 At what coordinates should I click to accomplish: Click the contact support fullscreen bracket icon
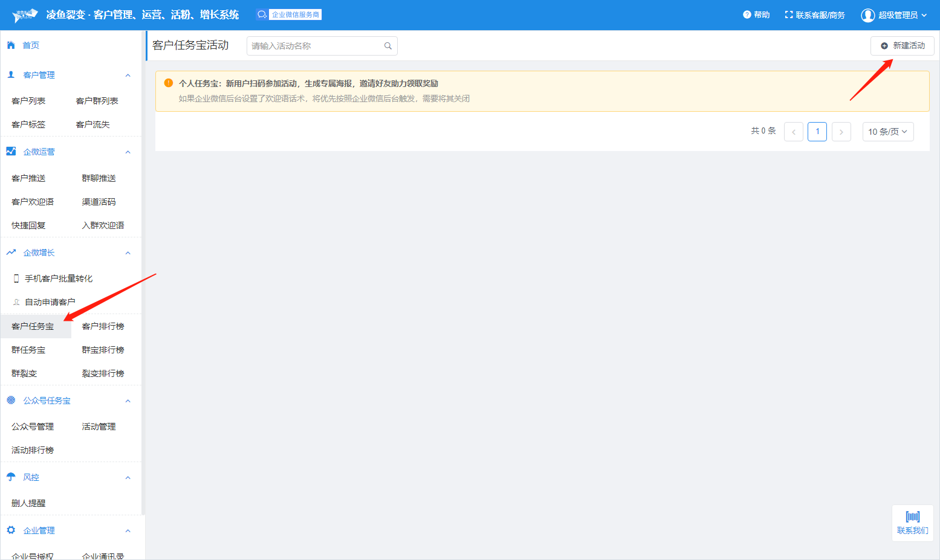click(x=789, y=14)
